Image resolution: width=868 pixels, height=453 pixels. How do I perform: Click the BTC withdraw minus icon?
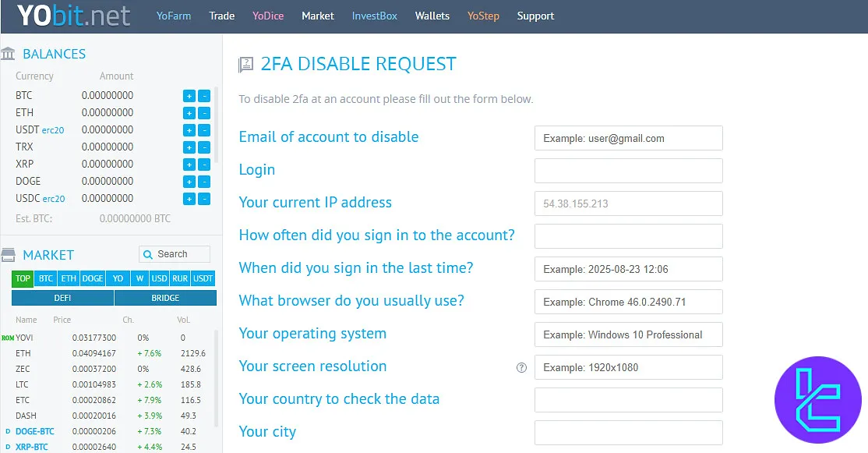(204, 96)
